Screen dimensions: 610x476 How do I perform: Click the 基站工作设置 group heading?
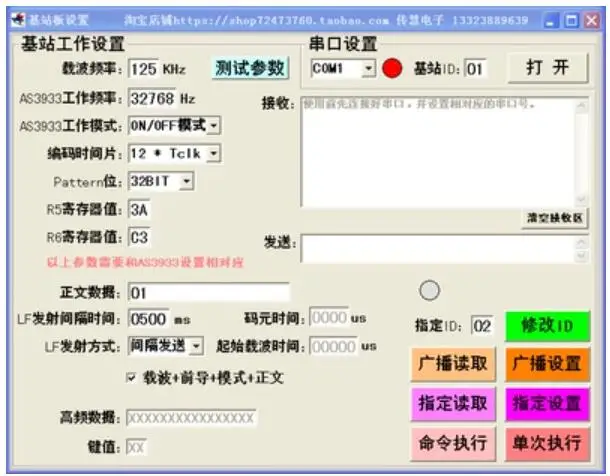(x=73, y=44)
